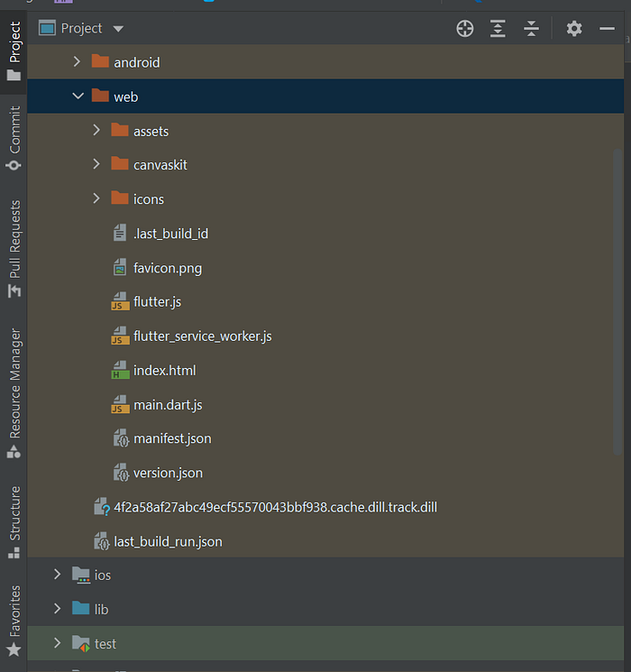Open the Resource Manager side panel
Viewport: 631px width, 672px height.
(x=14, y=393)
